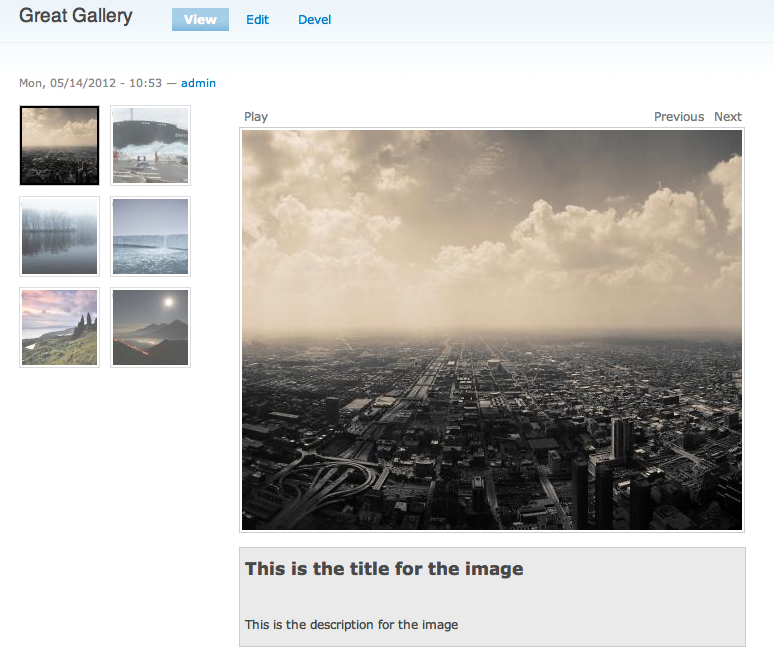The width and height of the screenshot is (774, 655).
Task: Switch to the View tab
Action: click(x=200, y=20)
